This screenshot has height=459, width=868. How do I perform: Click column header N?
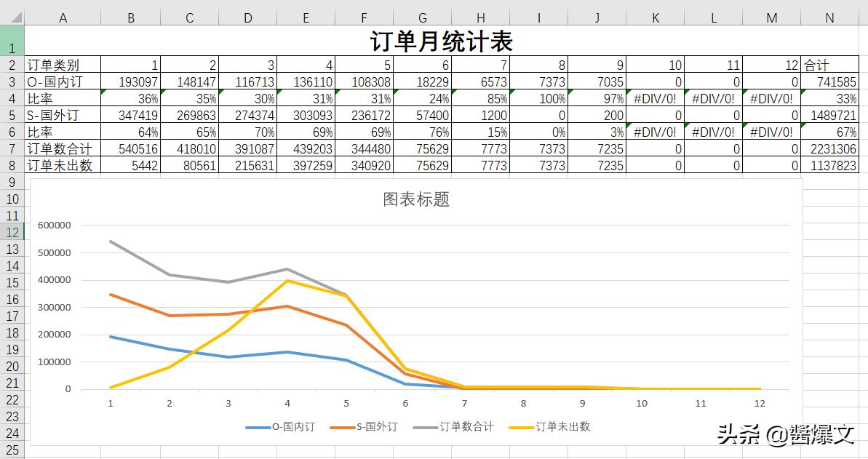point(829,16)
